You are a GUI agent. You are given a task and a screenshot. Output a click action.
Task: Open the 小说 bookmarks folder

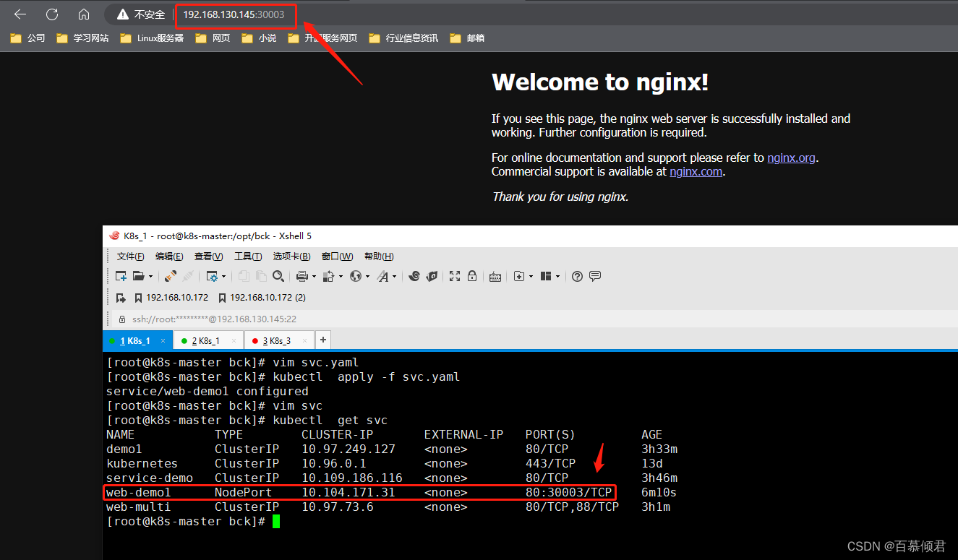pyautogui.click(x=259, y=38)
